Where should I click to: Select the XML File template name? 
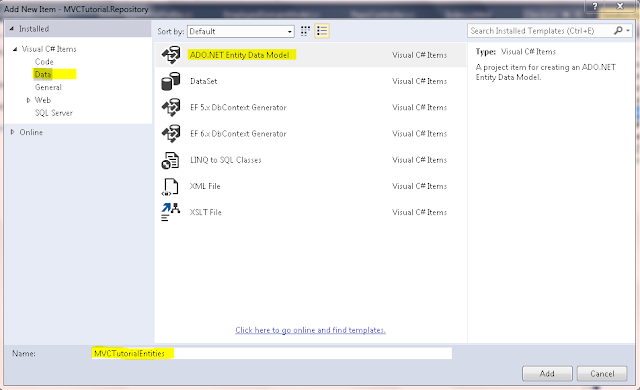pos(205,186)
